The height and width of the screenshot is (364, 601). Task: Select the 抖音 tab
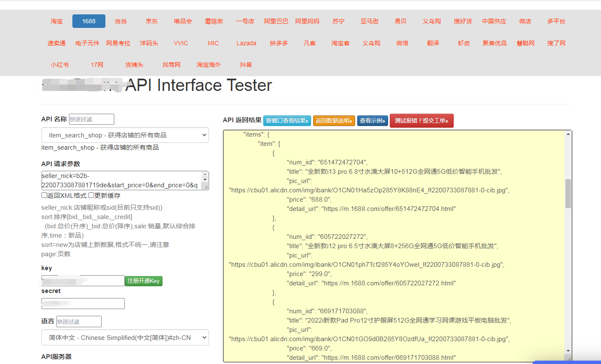(x=246, y=65)
